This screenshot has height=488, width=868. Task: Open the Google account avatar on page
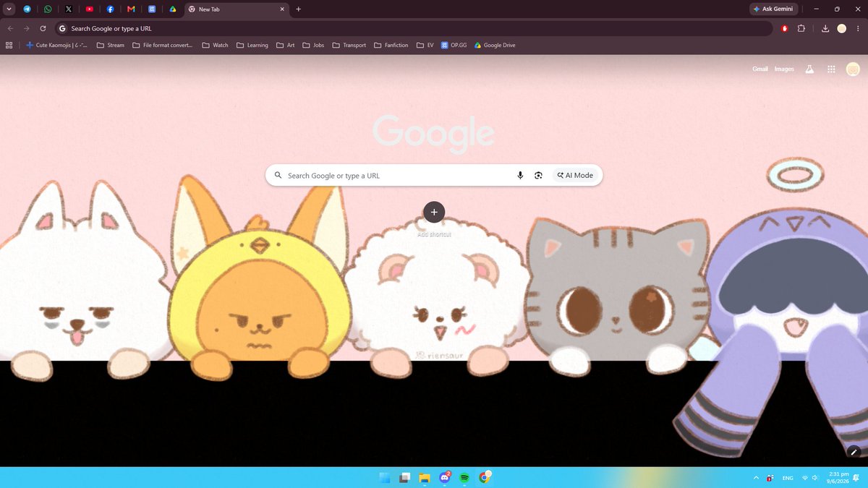pyautogui.click(x=853, y=69)
